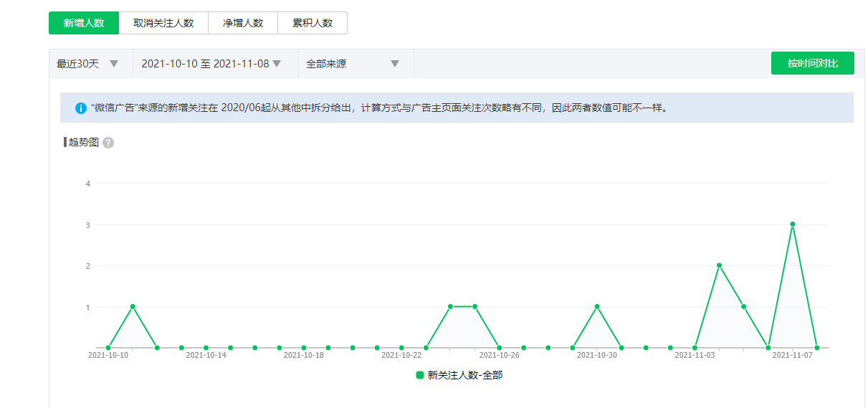Click the help question mark beside 趋势图
The height and width of the screenshot is (408, 868).
coord(108,143)
